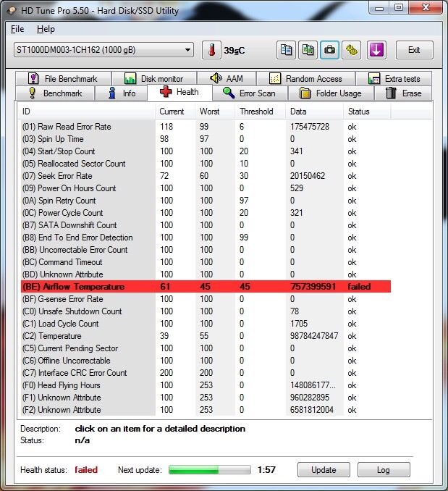448x491 pixels.
Task: Click the Log button
Action: pyautogui.click(x=384, y=470)
